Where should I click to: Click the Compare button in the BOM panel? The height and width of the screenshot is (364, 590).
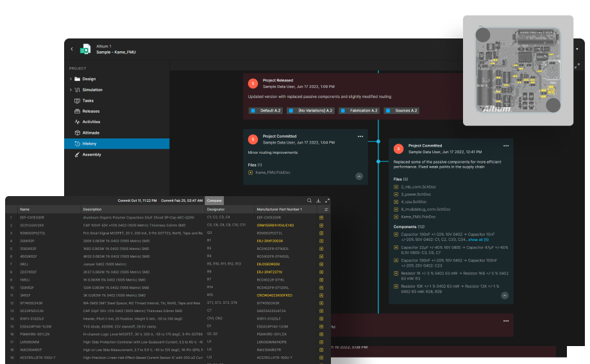[x=214, y=201]
